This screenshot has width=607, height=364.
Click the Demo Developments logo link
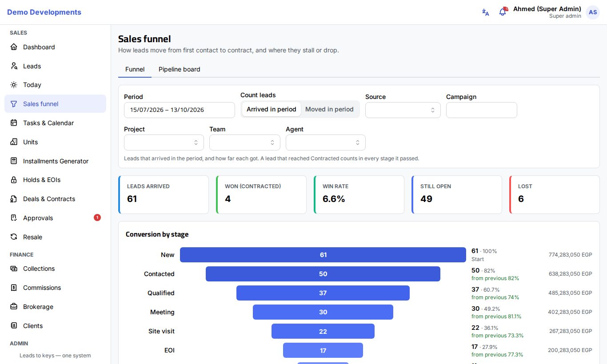click(x=44, y=12)
